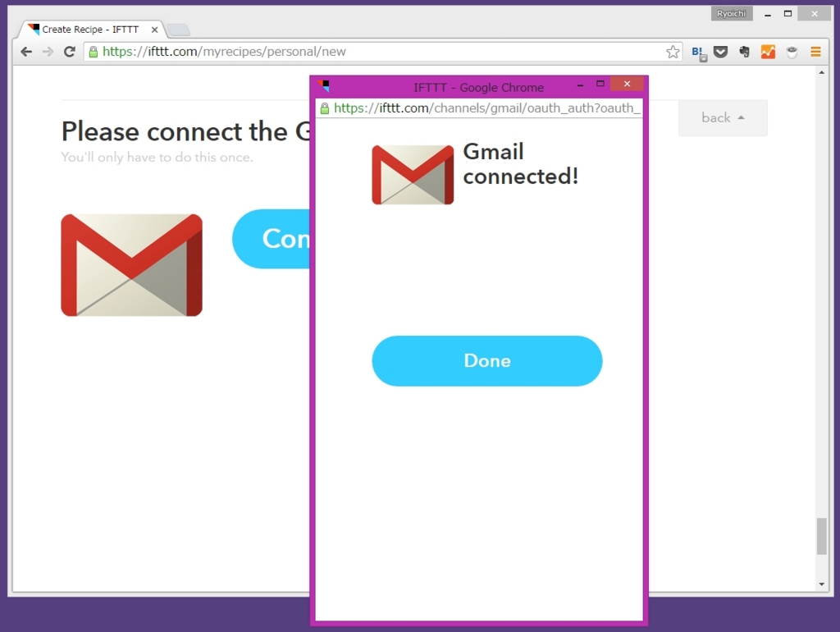Minimize the IFTTT popup window
This screenshot has height=632, width=840.
tap(580, 85)
